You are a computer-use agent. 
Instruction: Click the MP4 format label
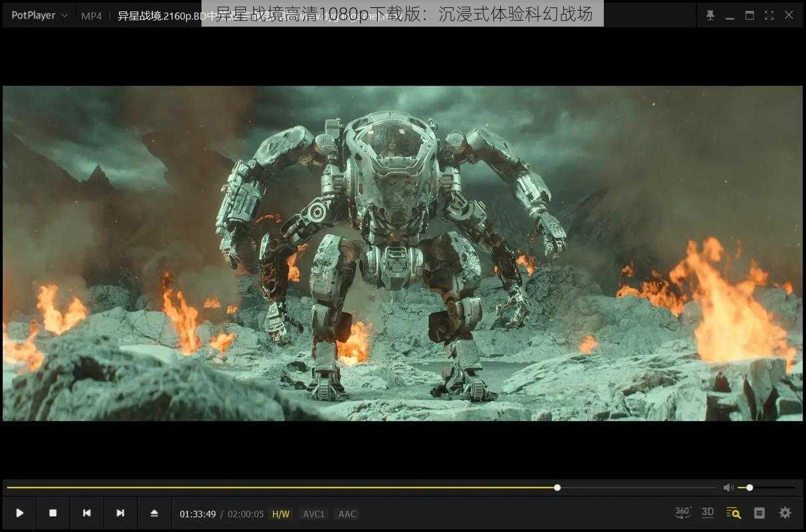point(92,16)
